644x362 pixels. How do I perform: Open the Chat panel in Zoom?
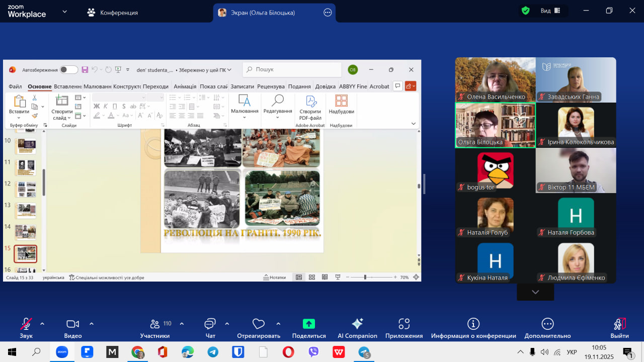[210, 324]
